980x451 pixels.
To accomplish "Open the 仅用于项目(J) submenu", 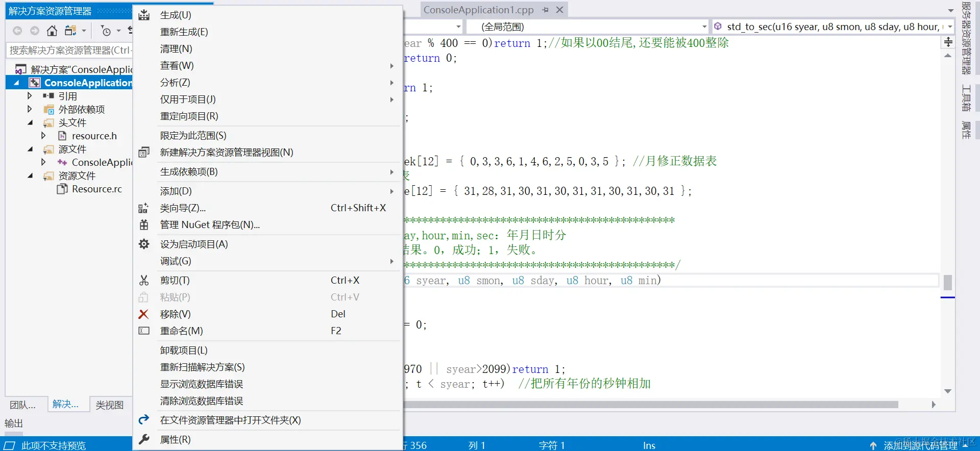I will [x=268, y=99].
